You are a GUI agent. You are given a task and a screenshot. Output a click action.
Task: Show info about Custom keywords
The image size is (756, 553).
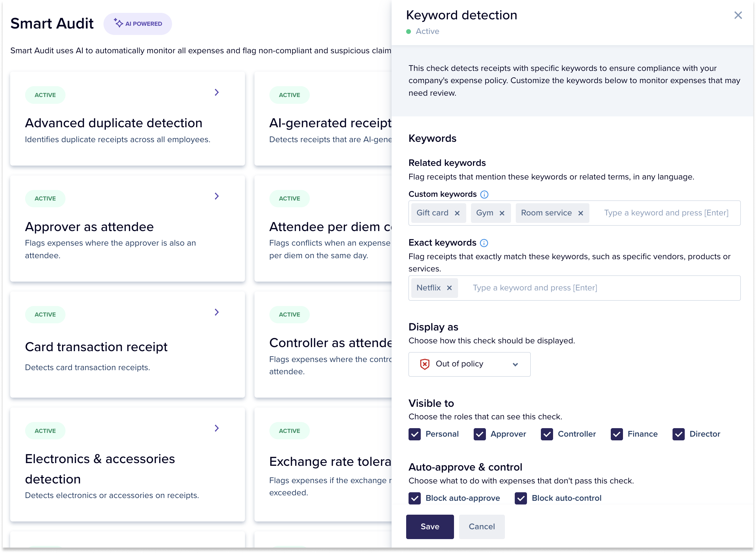point(484,194)
